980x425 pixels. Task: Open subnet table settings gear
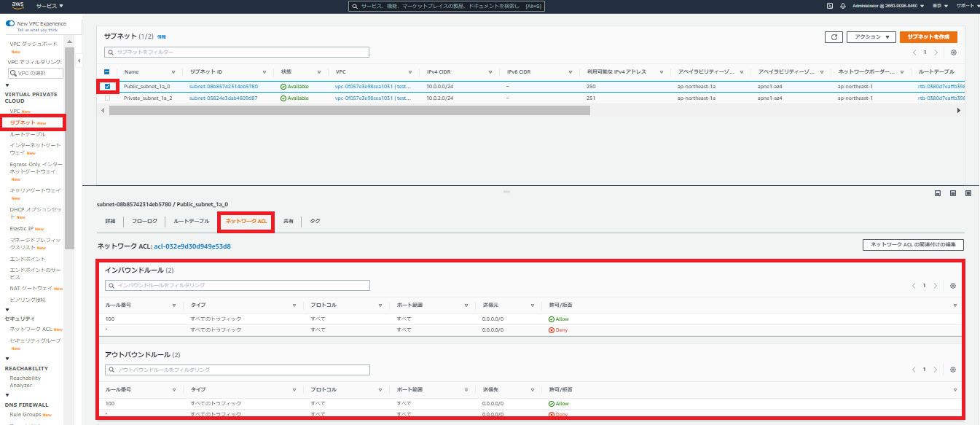(954, 52)
